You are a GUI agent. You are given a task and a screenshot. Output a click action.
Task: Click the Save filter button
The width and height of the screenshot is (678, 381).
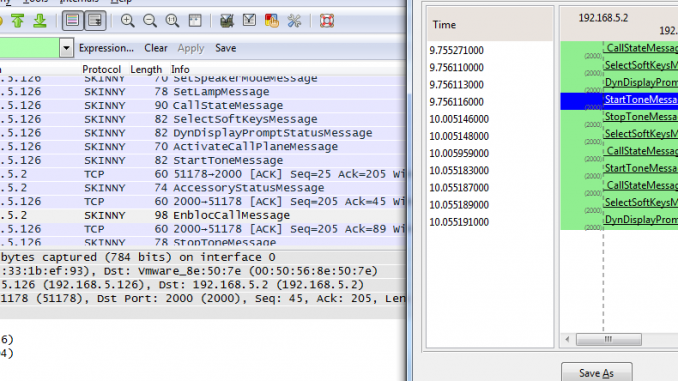tap(226, 48)
